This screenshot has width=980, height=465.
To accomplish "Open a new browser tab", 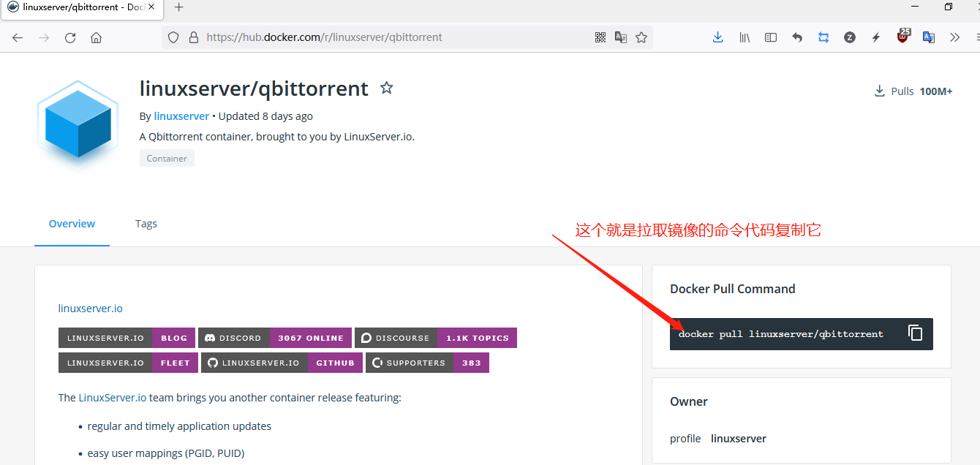I will point(178,7).
